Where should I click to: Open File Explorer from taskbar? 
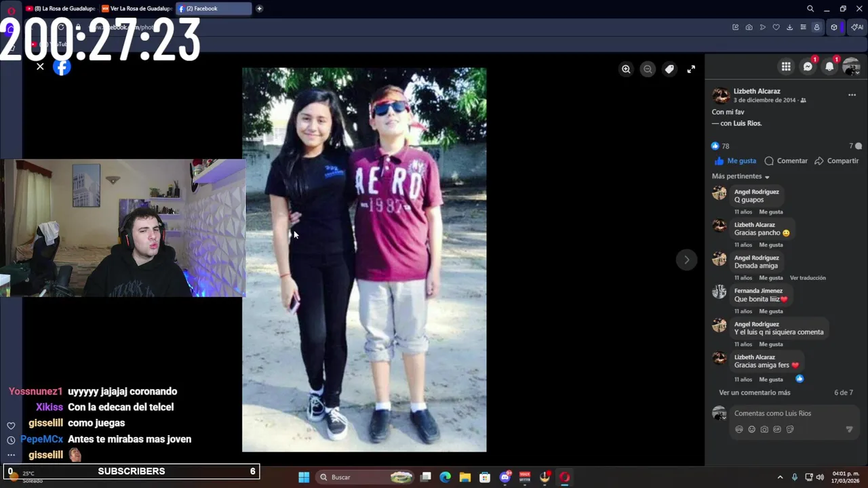(465, 477)
